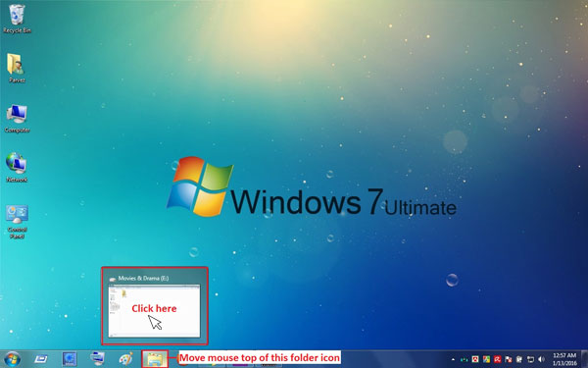Select the Computer desktop icon

click(17, 119)
